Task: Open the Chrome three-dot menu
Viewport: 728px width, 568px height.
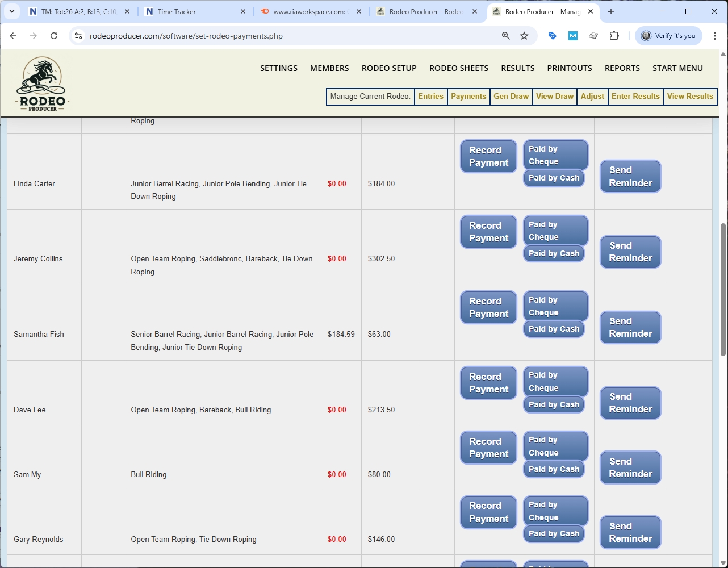Action: coord(715,36)
